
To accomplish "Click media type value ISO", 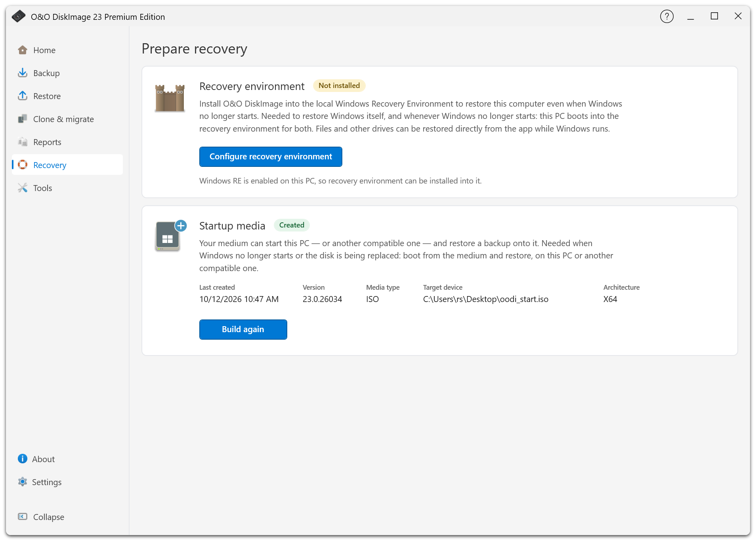I will click(x=372, y=299).
